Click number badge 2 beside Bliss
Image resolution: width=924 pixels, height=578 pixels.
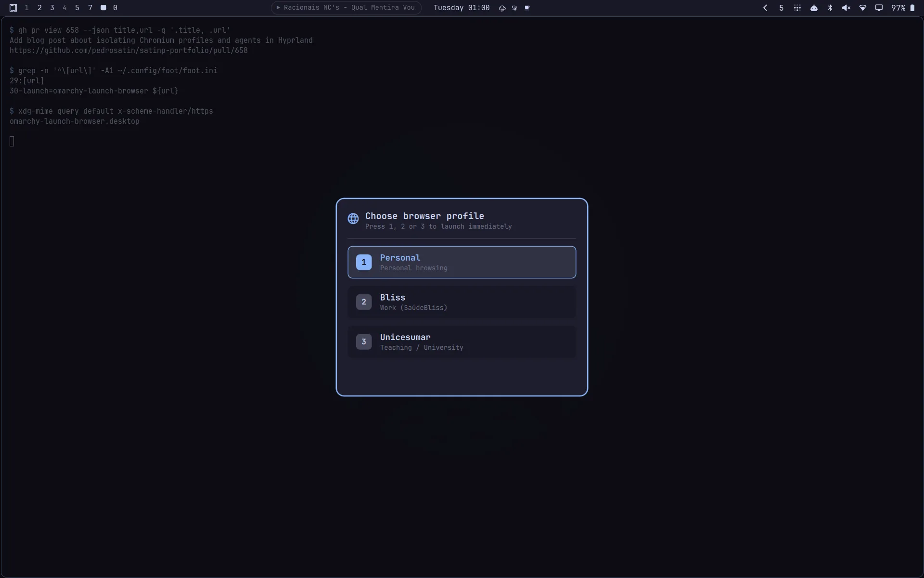click(364, 302)
